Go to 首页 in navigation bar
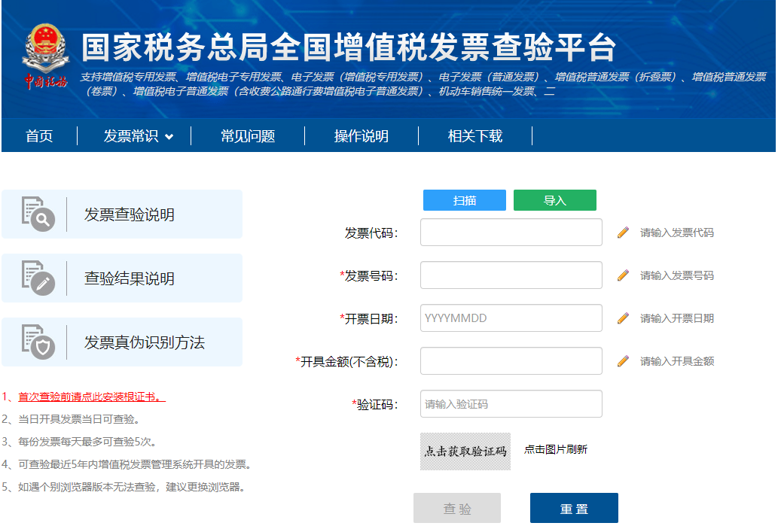This screenshot has height=532, width=778. pos(39,136)
